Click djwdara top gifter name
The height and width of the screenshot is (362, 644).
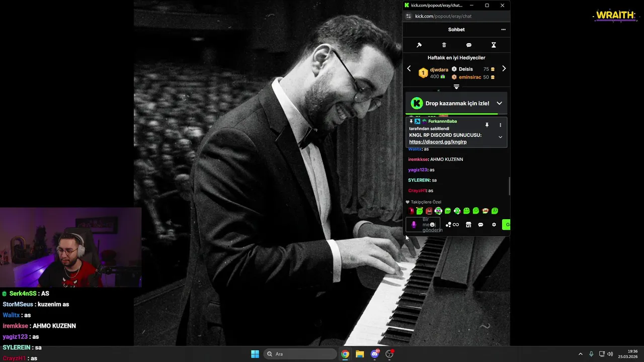[439, 70]
